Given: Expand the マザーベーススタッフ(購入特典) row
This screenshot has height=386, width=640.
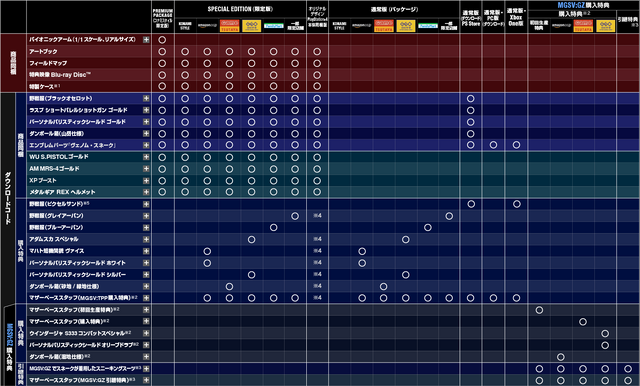Looking at the screenshot, I should pos(146,321).
